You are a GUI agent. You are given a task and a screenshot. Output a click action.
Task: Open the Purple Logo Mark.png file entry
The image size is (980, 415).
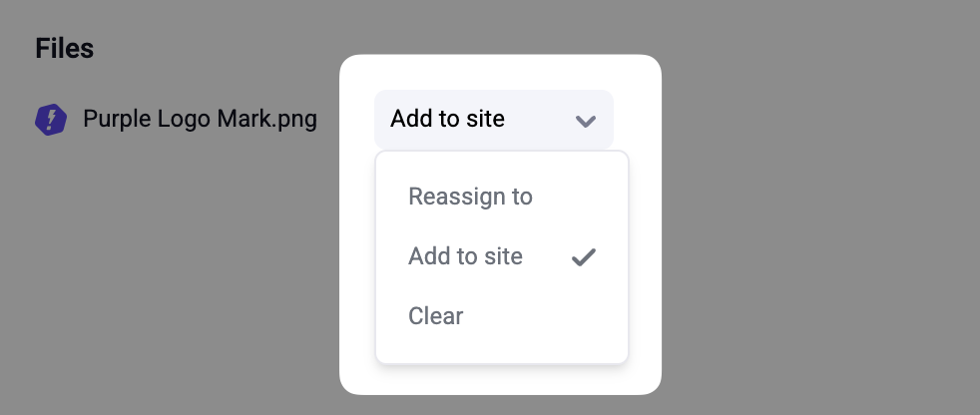(x=200, y=120)
